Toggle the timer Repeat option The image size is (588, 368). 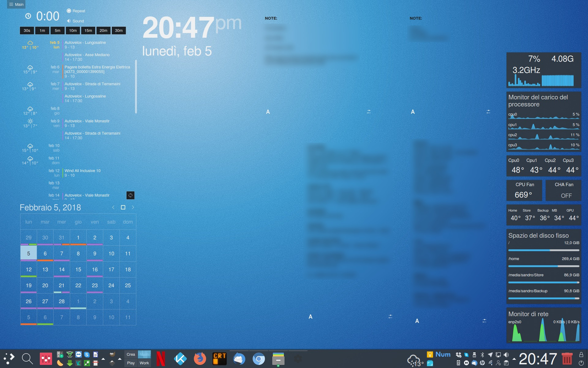[76, 11]
